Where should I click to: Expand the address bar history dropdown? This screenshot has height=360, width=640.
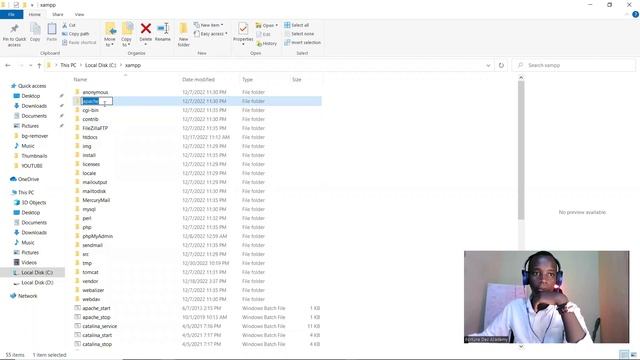[x=488, y=65]
